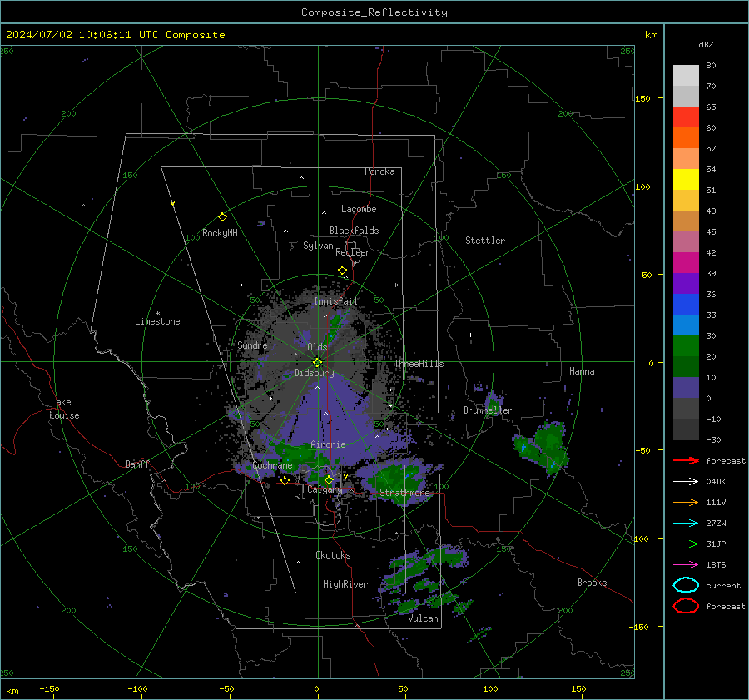This screenshot has width=749, height=700.
Task: Click the RockyMH label
Action: 220,233
